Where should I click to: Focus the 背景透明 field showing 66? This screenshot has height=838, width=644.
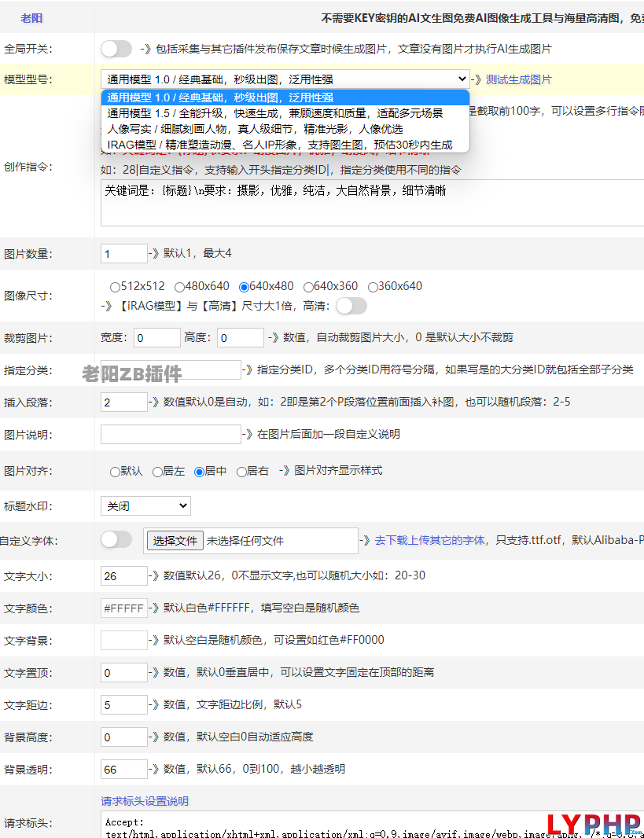click(124, 770)
